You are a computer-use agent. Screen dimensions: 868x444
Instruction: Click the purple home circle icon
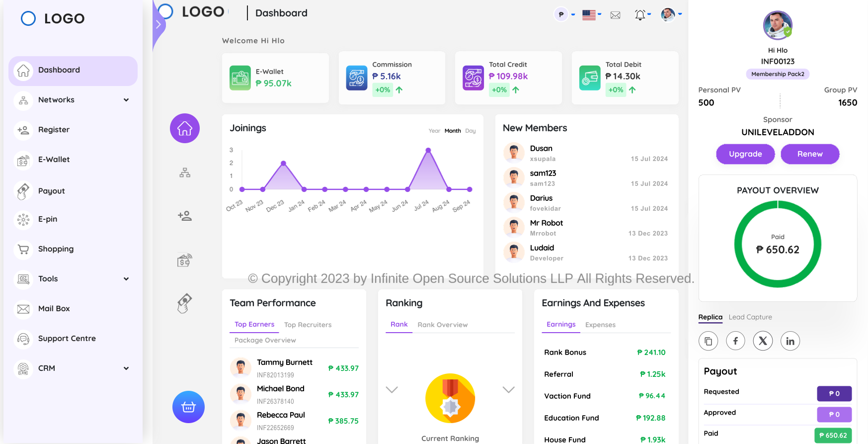[x=185, y=128]
